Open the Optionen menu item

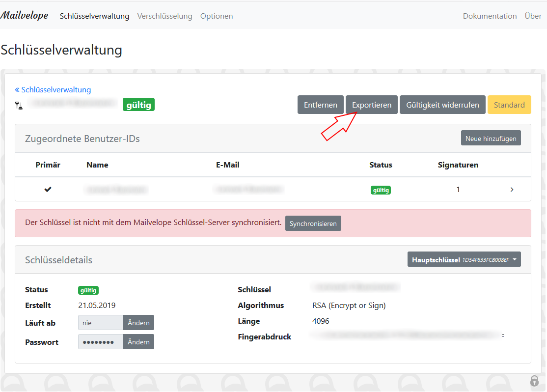[x=217, y=16]
